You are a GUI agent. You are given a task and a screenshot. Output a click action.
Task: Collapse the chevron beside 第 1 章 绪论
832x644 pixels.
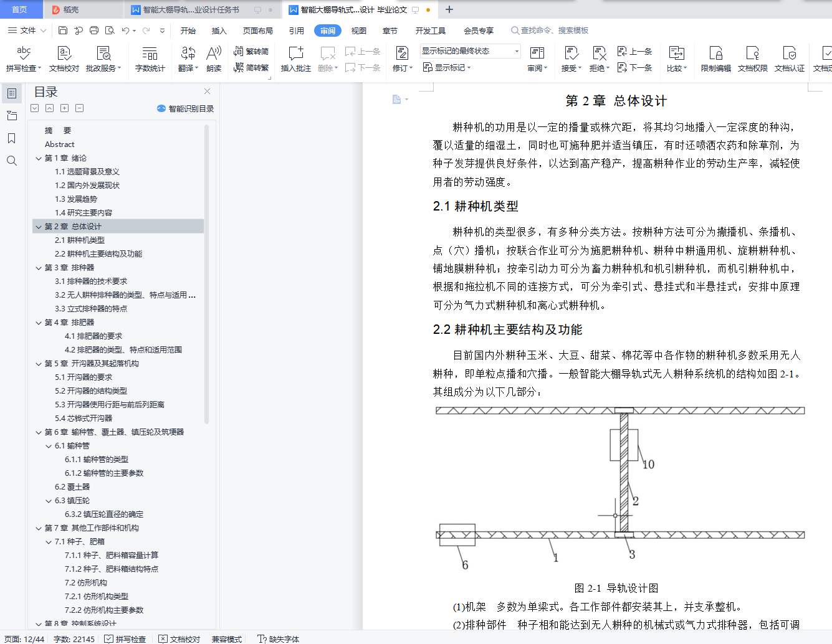(x=39, y=158)
